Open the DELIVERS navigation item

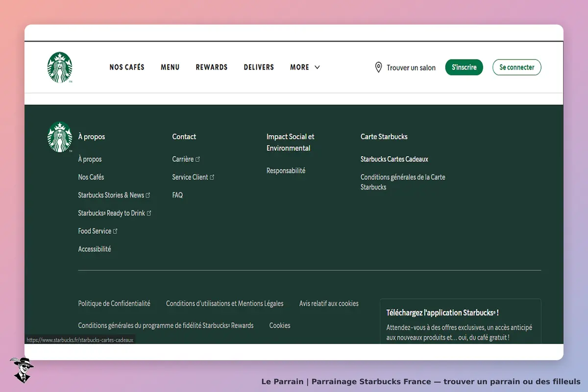259,67
